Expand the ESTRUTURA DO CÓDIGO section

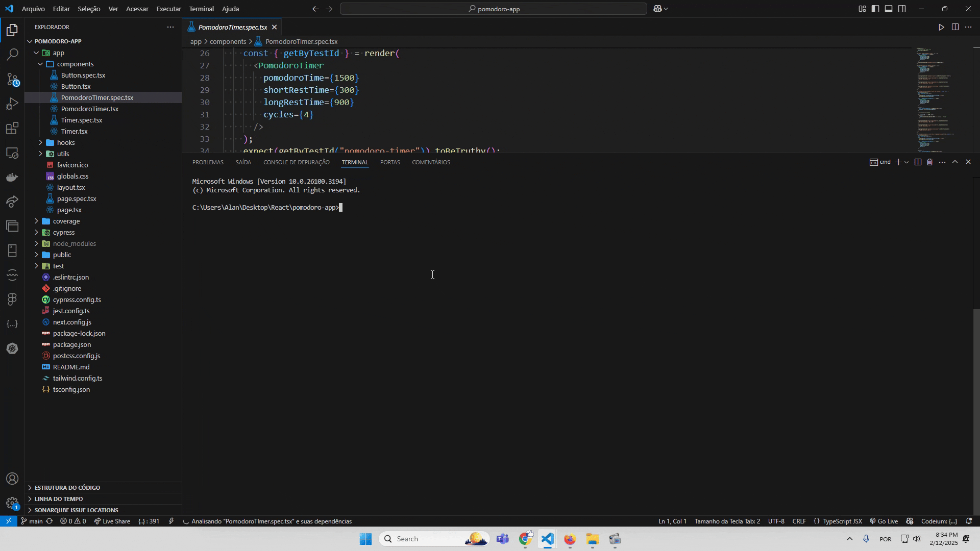coord(67,488)
